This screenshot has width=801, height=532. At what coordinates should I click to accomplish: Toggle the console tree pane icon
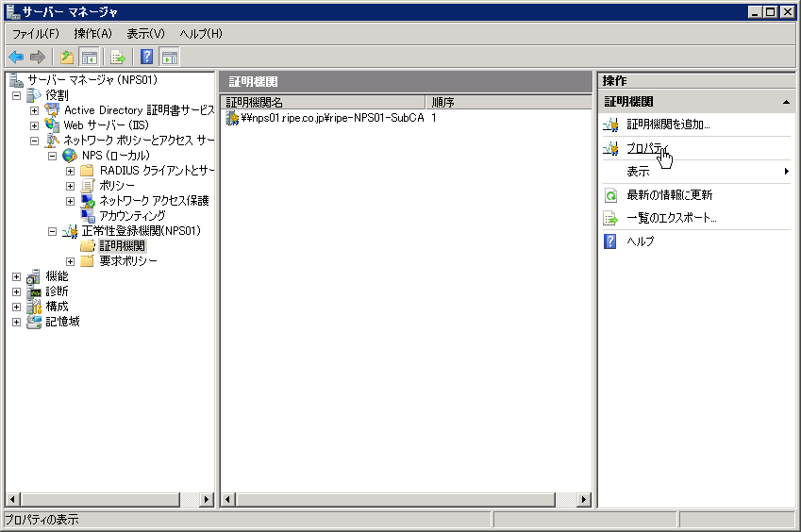point(90,58)
